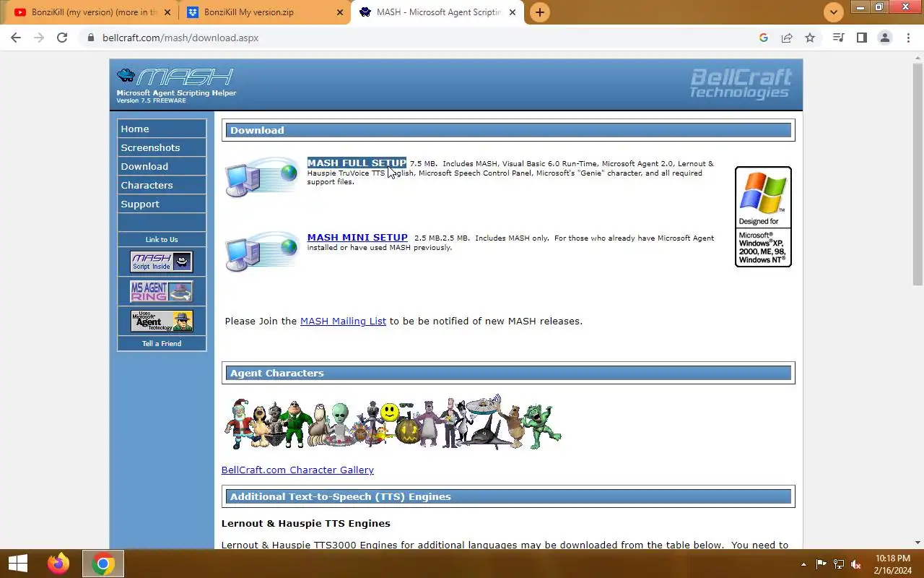Viewport: 924px width, 578px height.
Task: Click the MS Agent Ring badge
Action: (x=162, y=291)
